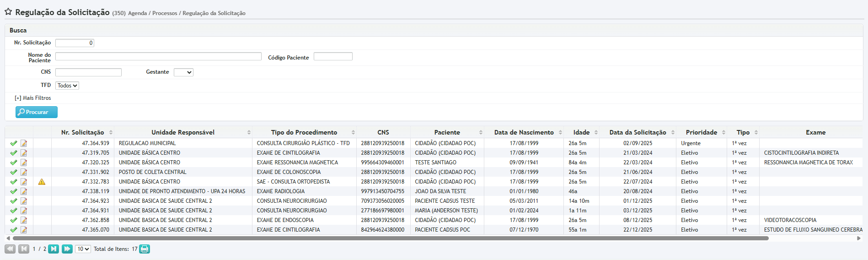868x260 pixels.
Task: Click the print icon next to total items
Action: pyautogui.click(x=145, y=249)
